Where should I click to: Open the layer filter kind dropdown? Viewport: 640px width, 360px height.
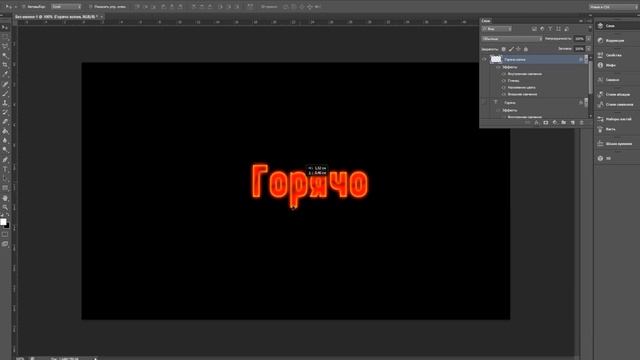pyautogui.click(x=496, y=29)
